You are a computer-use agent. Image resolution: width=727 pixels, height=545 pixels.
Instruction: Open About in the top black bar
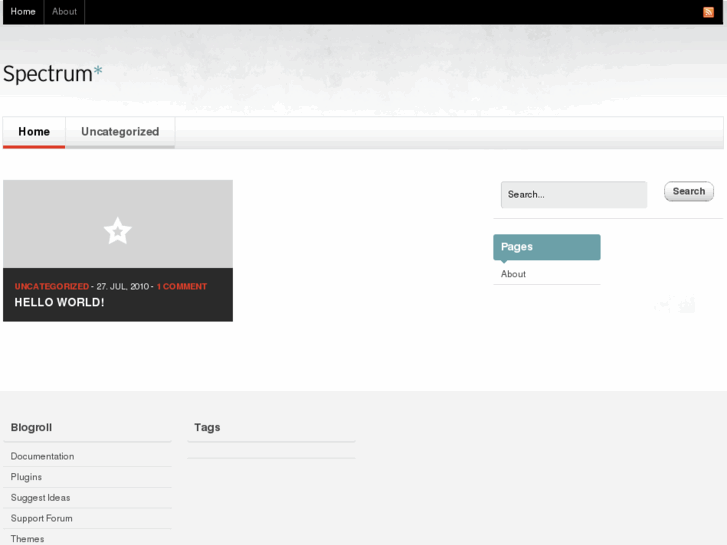pyautogui.click(x=64, y=12)
